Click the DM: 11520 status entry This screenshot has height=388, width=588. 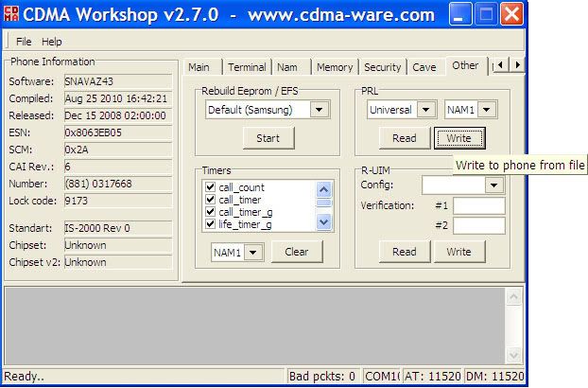(494, 377)
